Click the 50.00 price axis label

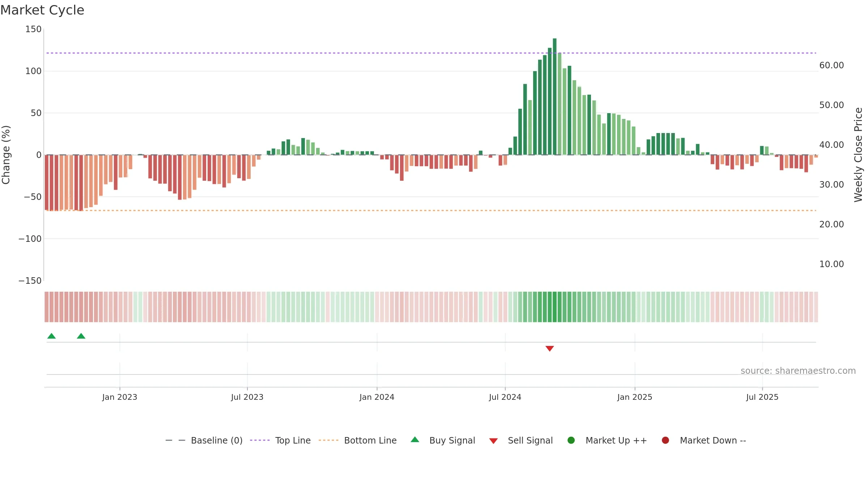click(x=831, y=105)
